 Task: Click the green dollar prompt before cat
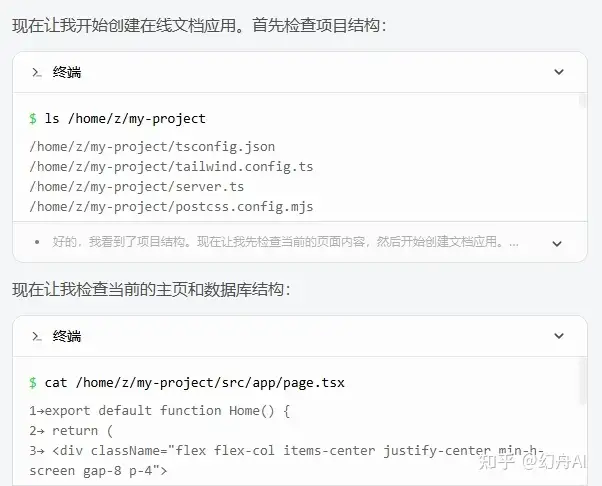coord(33,383)
